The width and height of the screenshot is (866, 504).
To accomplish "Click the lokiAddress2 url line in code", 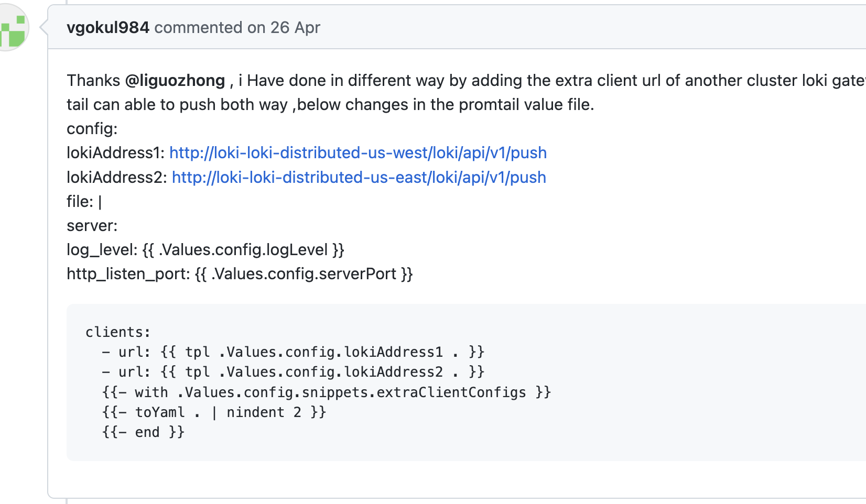I will tap(293, 372).
